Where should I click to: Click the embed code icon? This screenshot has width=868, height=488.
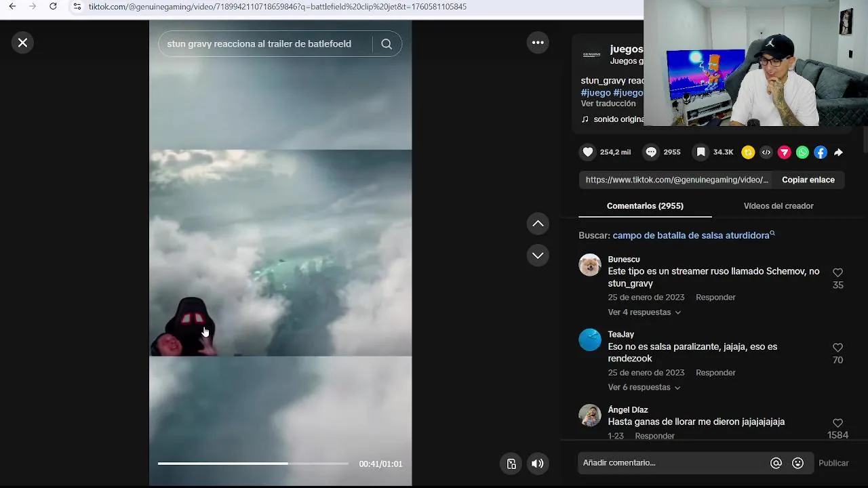[766, 152]
